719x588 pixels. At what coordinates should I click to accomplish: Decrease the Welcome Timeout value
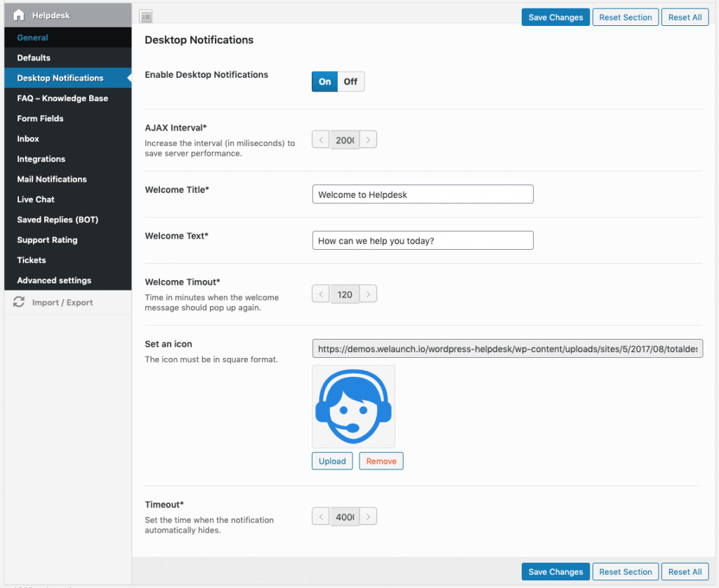321,295
